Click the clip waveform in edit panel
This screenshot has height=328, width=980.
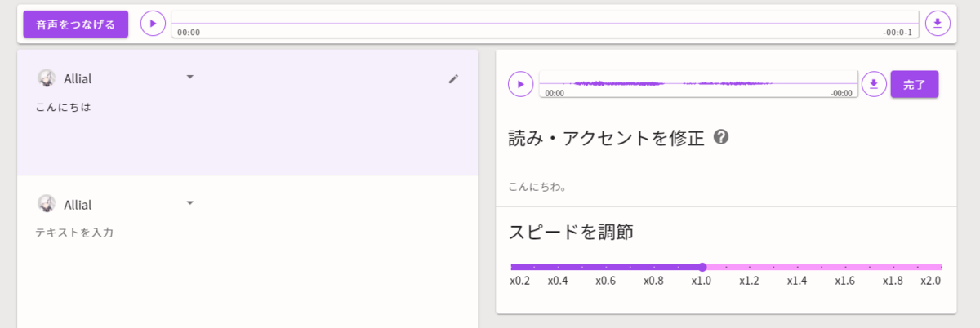click(698, 84)
